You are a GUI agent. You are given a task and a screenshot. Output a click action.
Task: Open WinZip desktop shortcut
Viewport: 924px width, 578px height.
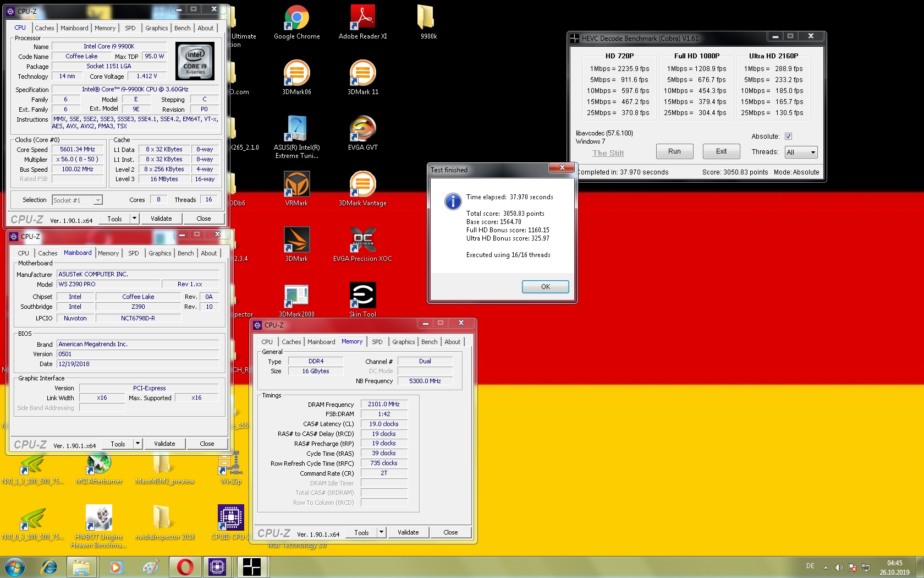(231, 468)
